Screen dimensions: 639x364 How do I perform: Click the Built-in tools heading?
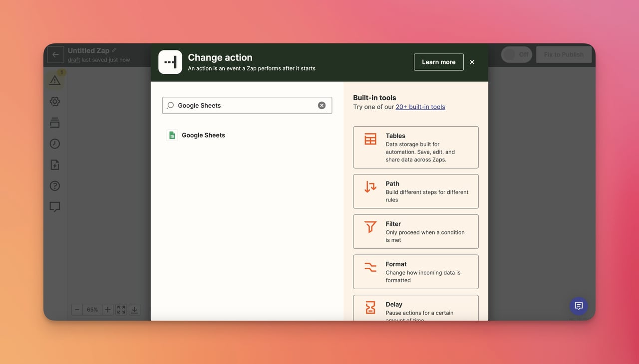coord(374,98)
